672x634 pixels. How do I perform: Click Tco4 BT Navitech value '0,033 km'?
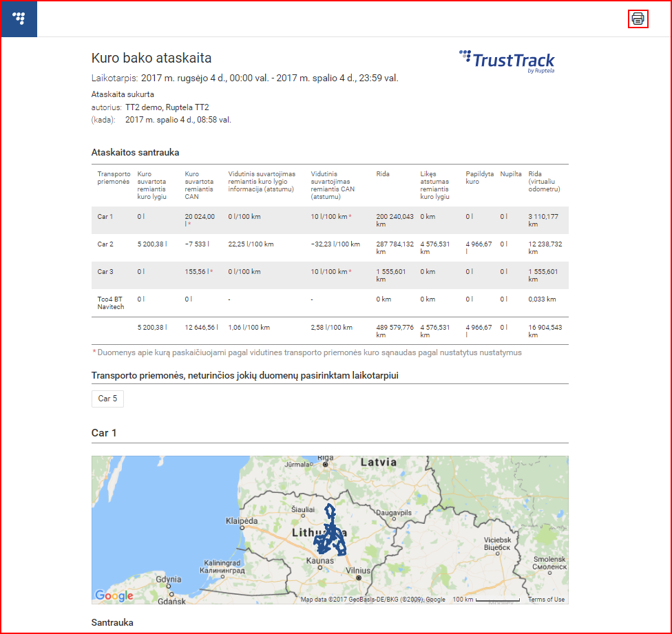[542, 299]
